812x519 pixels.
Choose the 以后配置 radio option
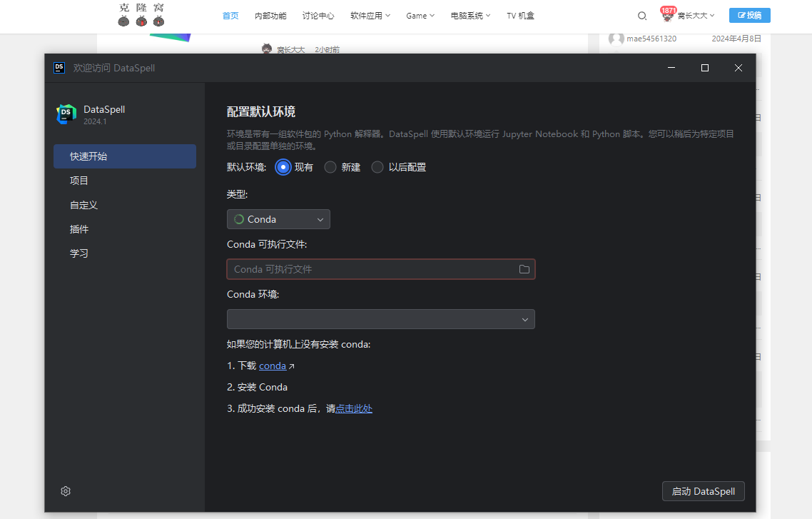377,167
